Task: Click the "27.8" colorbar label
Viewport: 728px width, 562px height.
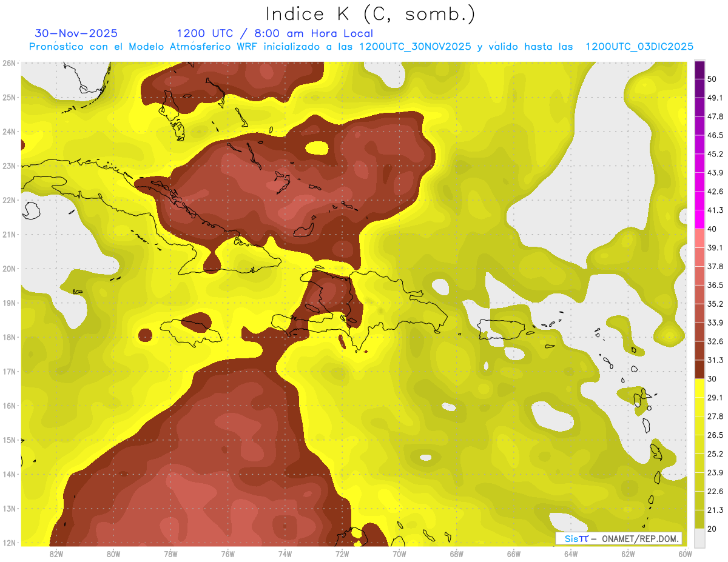Action: [x=715, y=416]
